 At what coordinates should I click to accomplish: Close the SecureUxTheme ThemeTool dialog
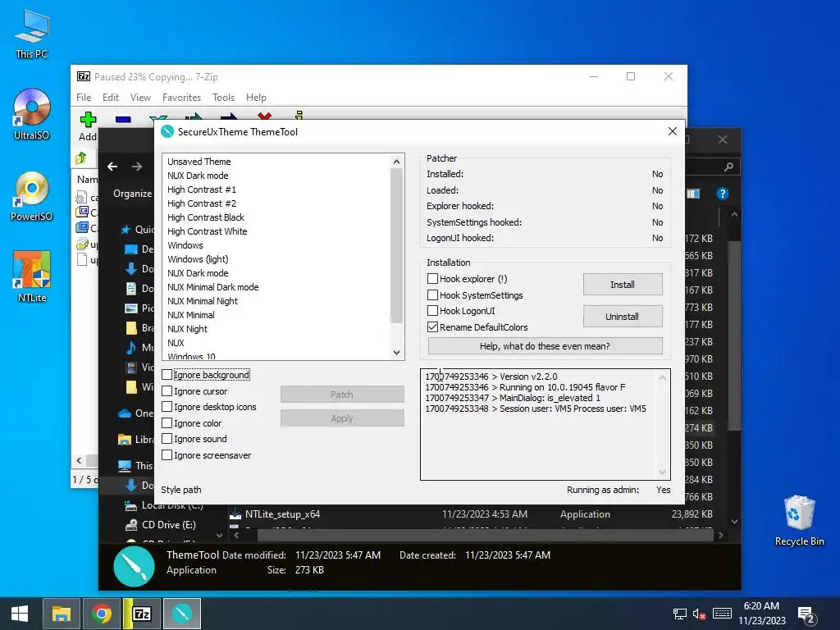[673, 131]
